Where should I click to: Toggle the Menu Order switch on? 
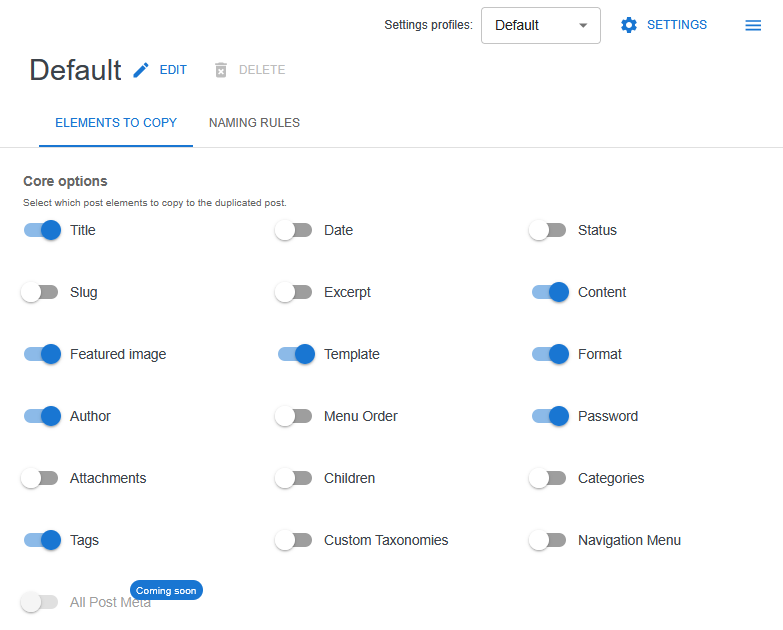coord(294,416)
